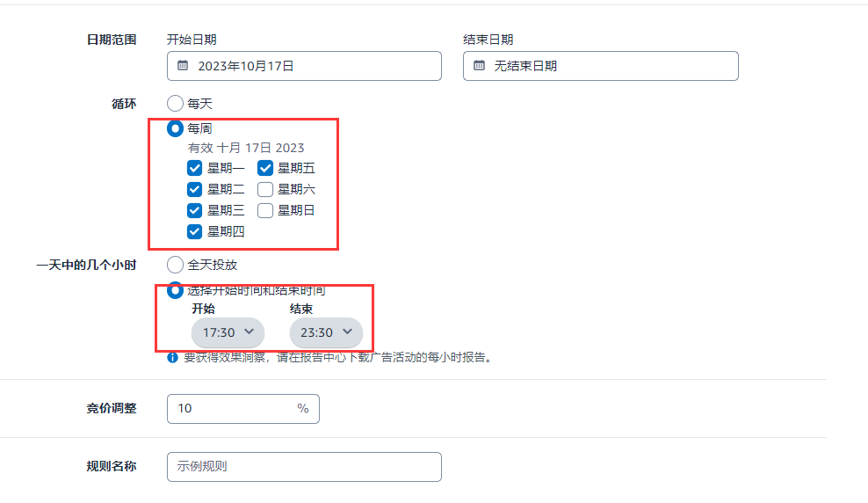Click the 无结束日期 end date field

pos(601,66)
